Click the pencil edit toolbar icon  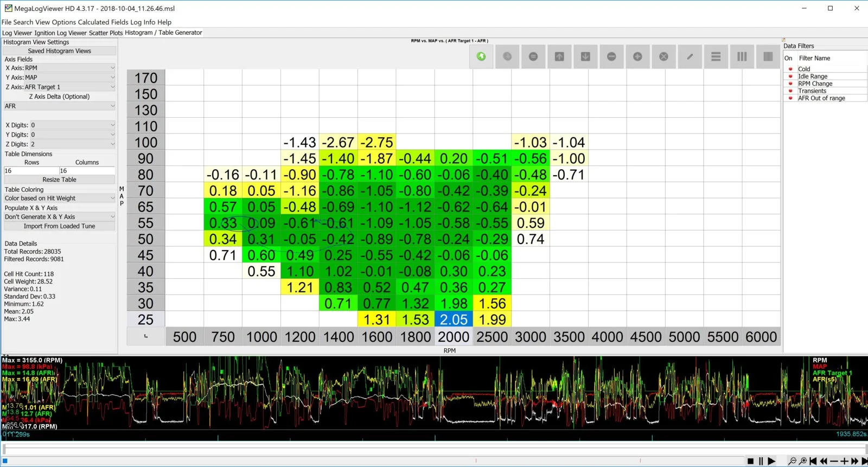(x=690, y=56)
